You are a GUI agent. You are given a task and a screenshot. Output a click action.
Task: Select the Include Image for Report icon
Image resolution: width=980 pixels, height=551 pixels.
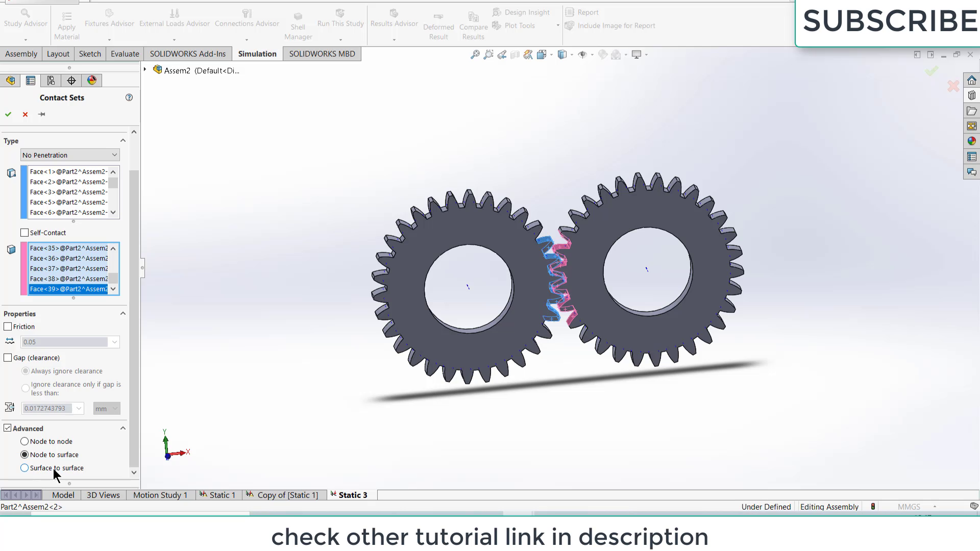(x=610, y=26)
